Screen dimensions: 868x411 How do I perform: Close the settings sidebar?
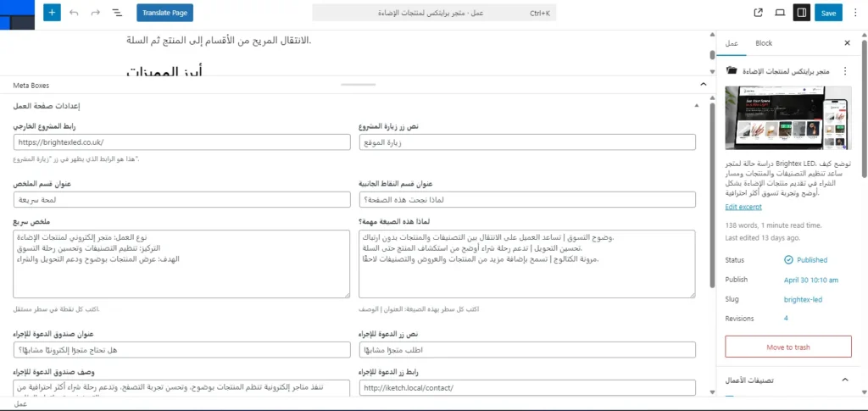847,43
